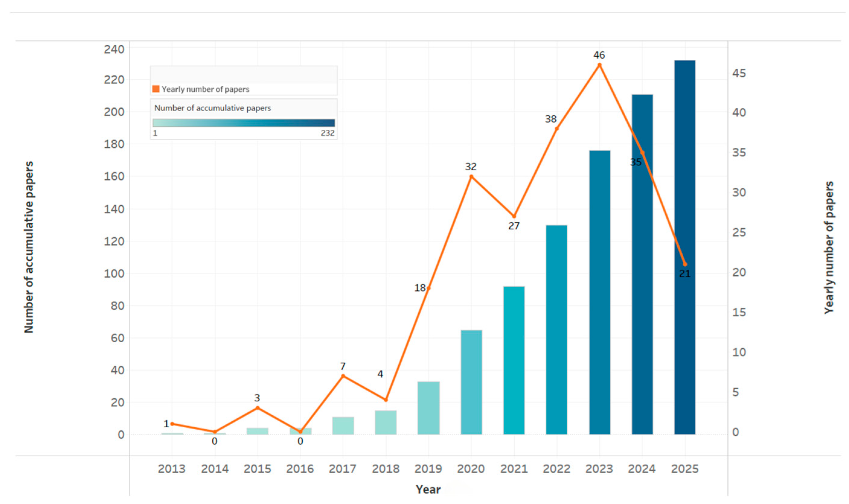Screen dimensions: 849x504
Task: Click the 2018 x-axis label
Action: click(385, 469)
